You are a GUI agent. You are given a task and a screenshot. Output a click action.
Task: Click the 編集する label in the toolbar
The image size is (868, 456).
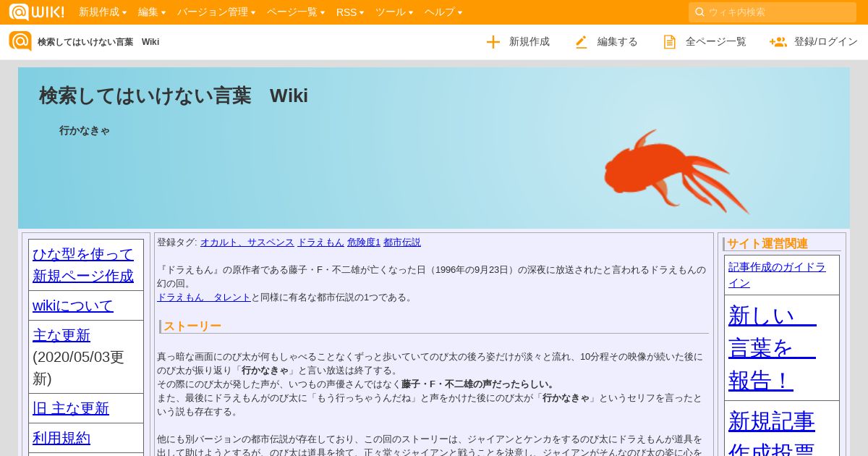coord(618,42)
